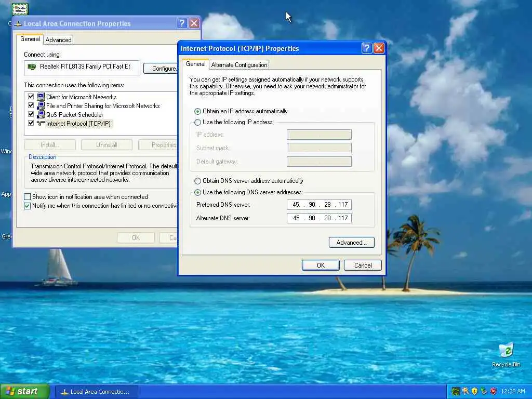Viewport: 532px width, 399px height.
Task: Click the keys tray icon in system tray
Action: pyautogui.click(x=465, y=391)
